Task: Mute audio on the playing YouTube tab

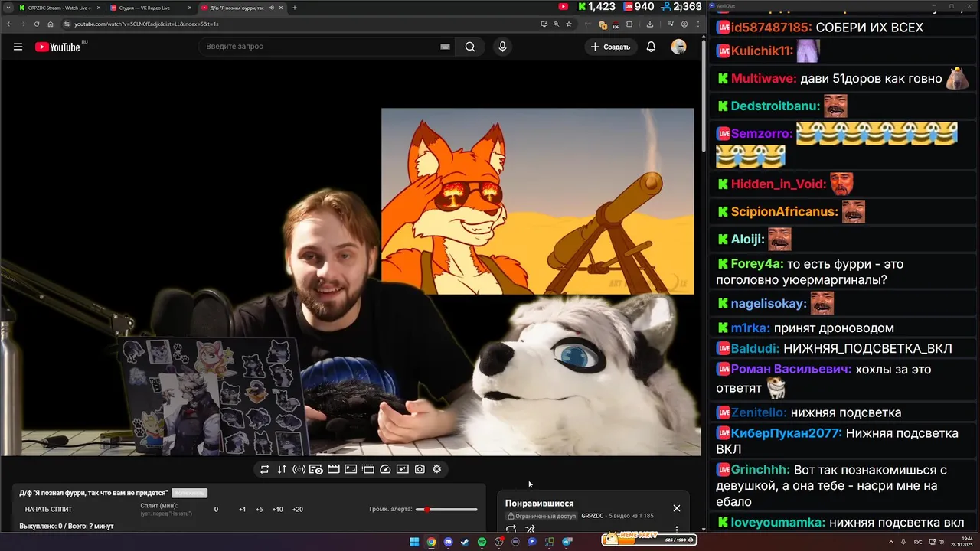Action: click(x=272, y=8)
